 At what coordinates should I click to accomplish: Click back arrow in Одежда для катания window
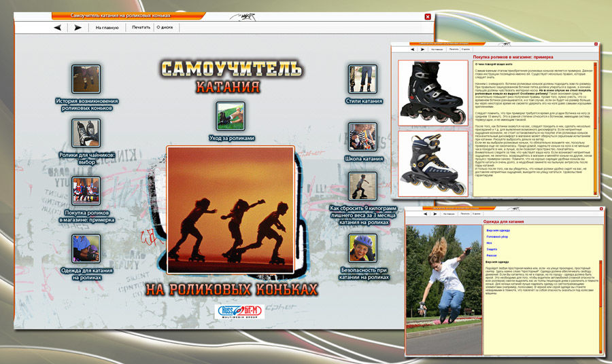tap(426, 214)
